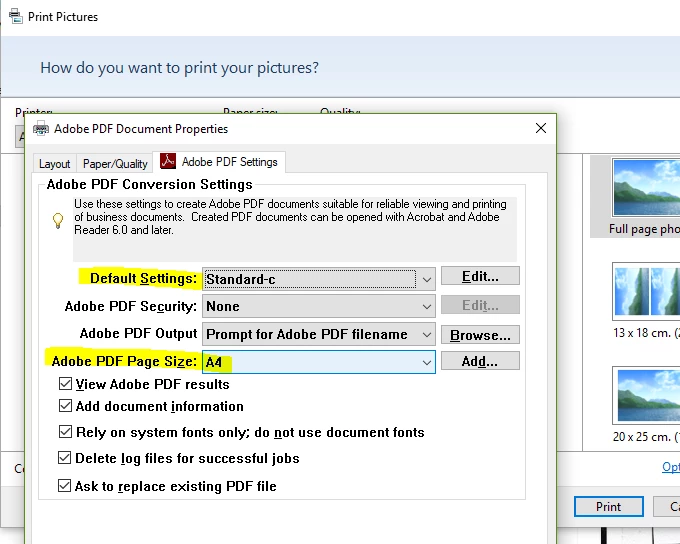
Task: Switch to the Layout tab
Action: (54, 164)
